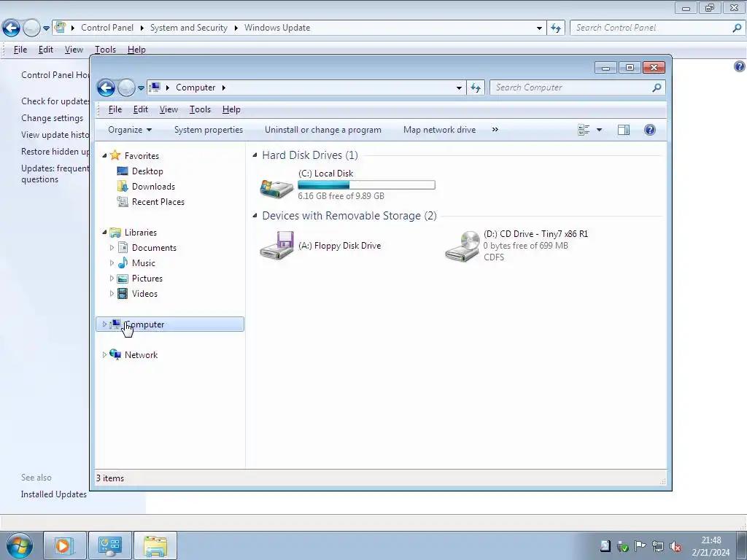Click the magnifier in Search Computer box

coord(657,87)
